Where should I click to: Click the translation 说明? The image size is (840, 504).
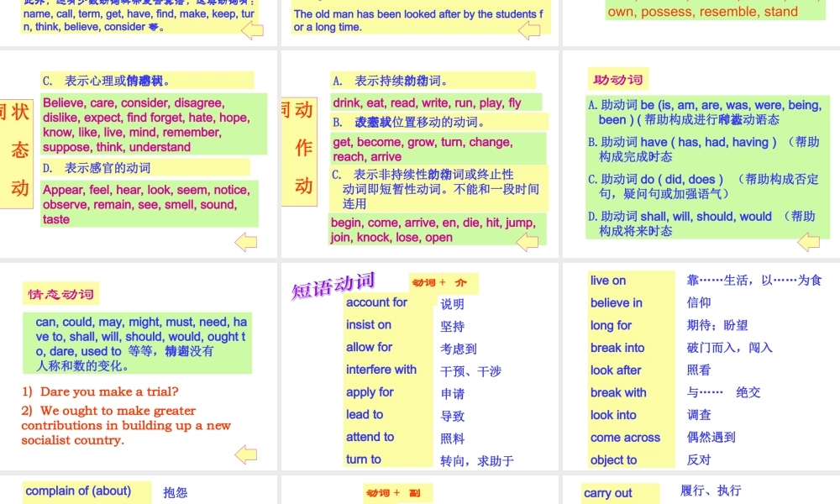pos(452,304)
